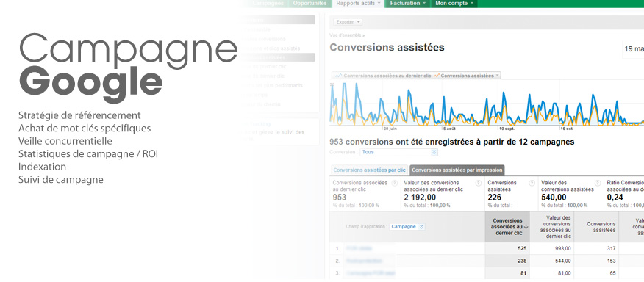Expand the Conversions assistées chart metric dropdown
Image resolution: width=644 pixels, height=282 pixels.
point(498,76)
